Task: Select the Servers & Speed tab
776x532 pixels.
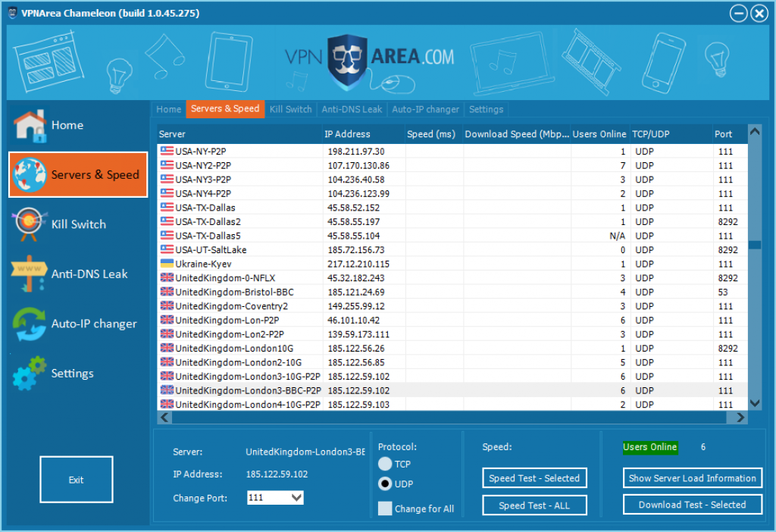Action: (x=225, y=109)
